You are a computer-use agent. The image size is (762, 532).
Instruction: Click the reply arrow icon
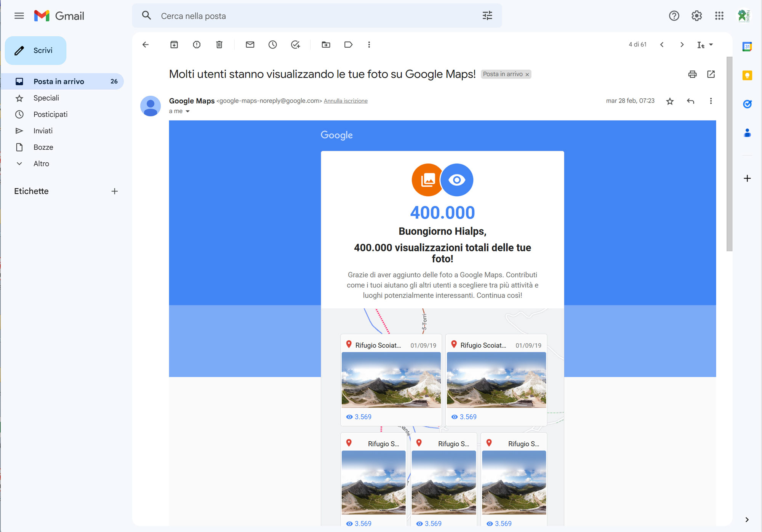pos(690,101)
